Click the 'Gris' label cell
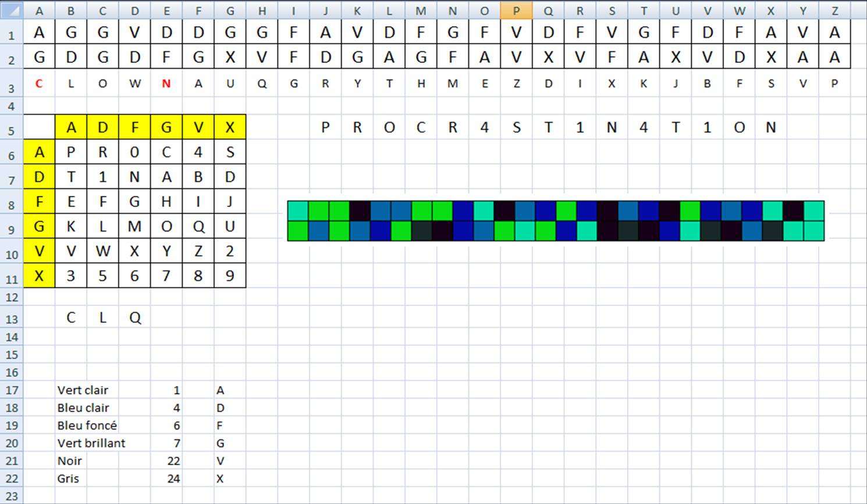The image size is (867, 504). point(68,478)
